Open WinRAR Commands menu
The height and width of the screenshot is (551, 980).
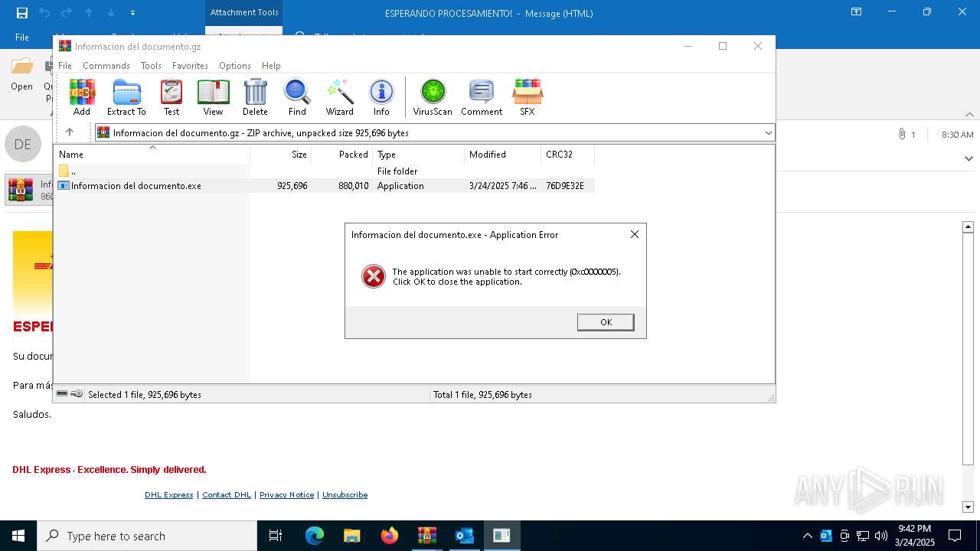[x=106, y=66]
